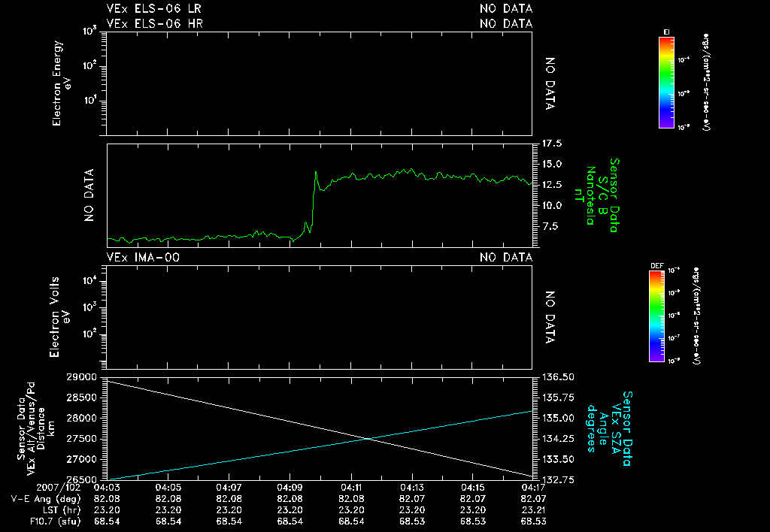Click the 134.25 tick on the SZA axis
Image resolution: width=770 pixels, height=532 pixels.
(559, 439)
